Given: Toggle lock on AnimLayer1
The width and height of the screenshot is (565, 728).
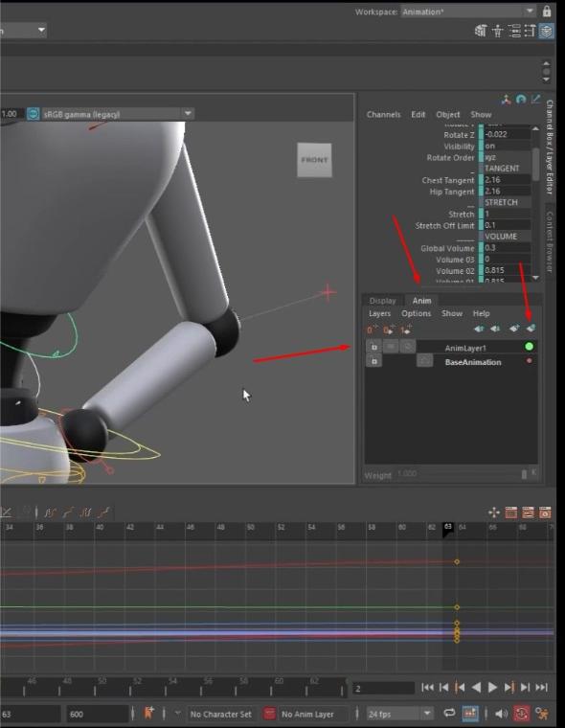Looking at the screenshot, I should pyautogui.click(x=373, y=347).
